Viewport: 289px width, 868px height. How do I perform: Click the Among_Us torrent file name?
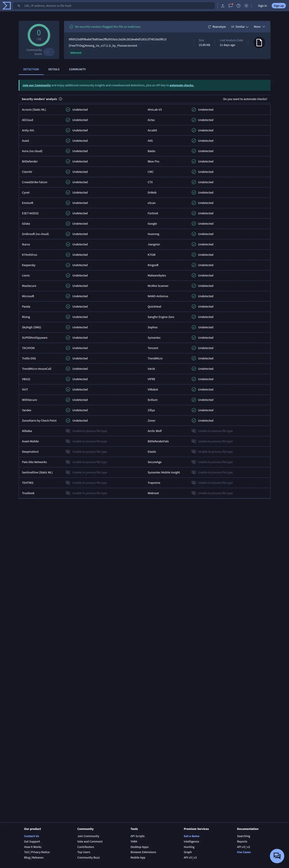tap(103, 46)
